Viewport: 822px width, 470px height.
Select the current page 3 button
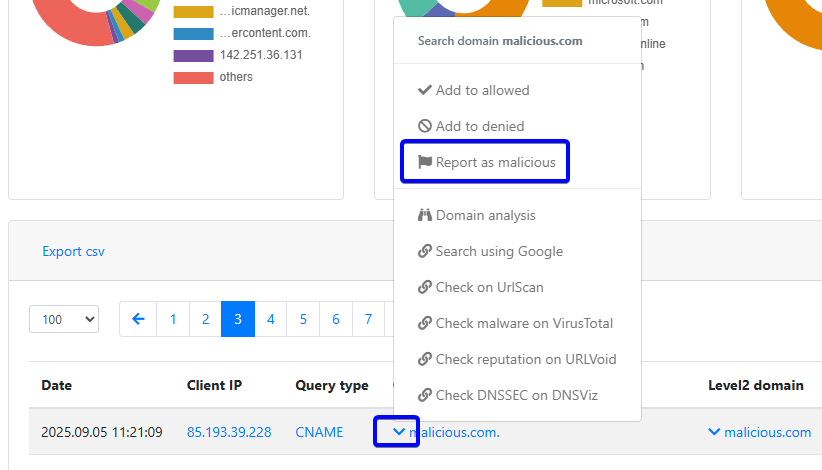click(238, 319)
